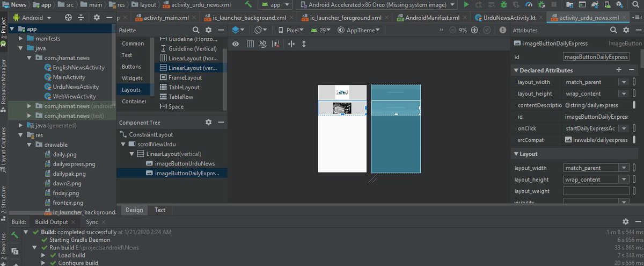644x266 pixels.
Task: Open the profiler gauge icon
Action: click(530, 4)
